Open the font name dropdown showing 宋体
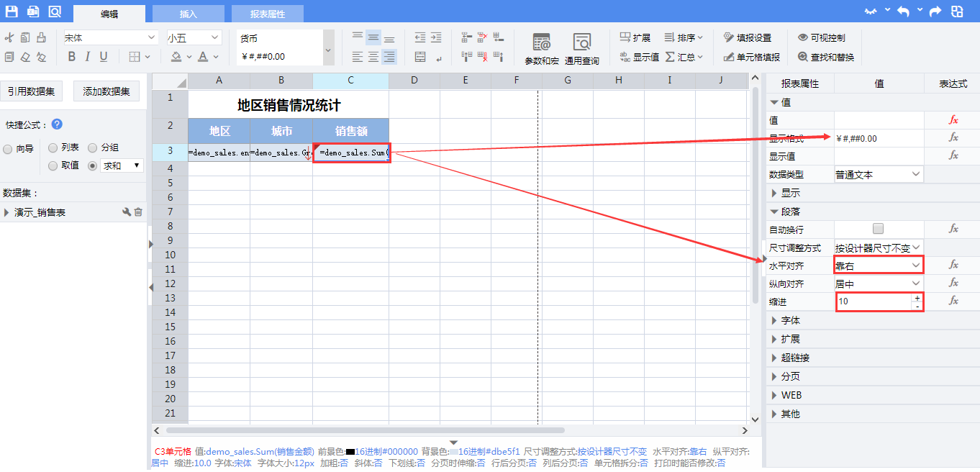980x472 pixels. pyautogui.click(x=110, y=37)
